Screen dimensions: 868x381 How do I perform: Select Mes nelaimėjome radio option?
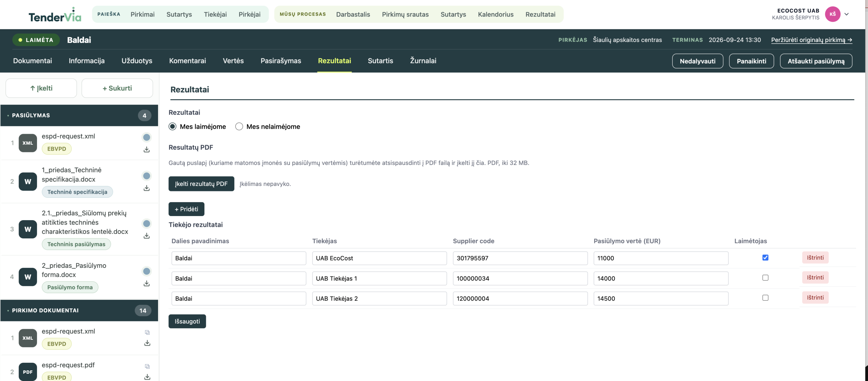pyautogui.click(x=239, y=127)
